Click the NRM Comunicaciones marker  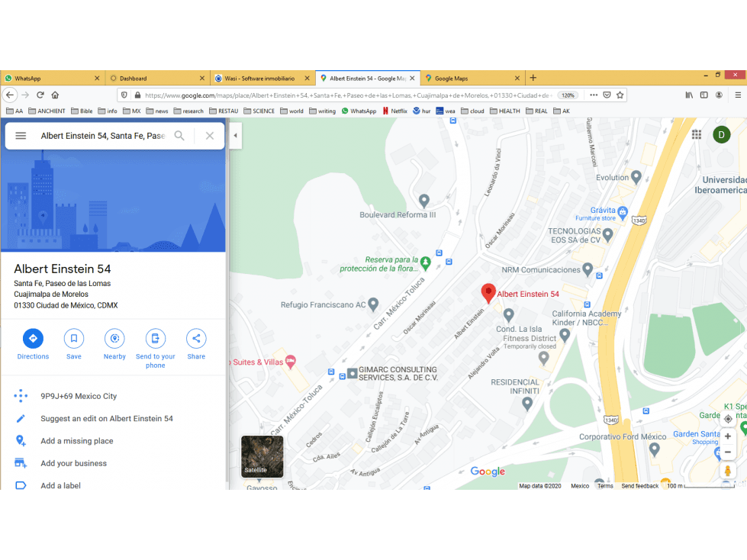[x=588, y=269]
